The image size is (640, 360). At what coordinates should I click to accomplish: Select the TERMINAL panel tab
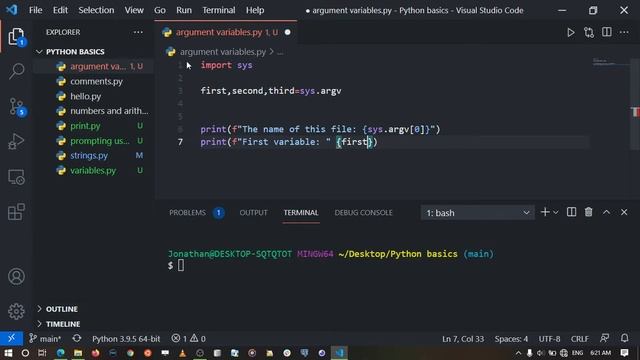coord(301,213)
